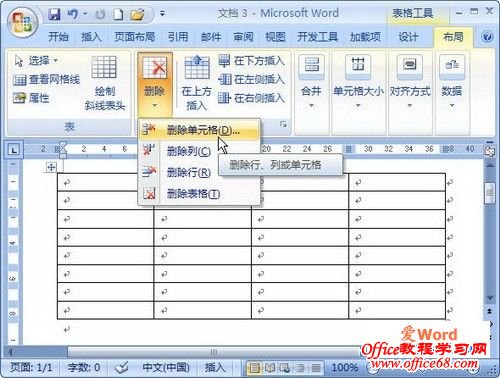Screen dimensions: 500x378
Task: Open the 开发工具 tab
Action: click(317, 37)
